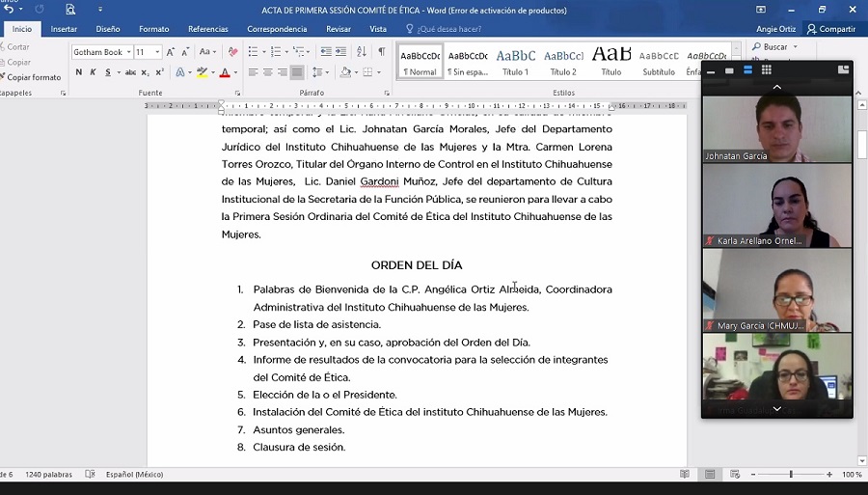Toggle subscript formatting

145,72
